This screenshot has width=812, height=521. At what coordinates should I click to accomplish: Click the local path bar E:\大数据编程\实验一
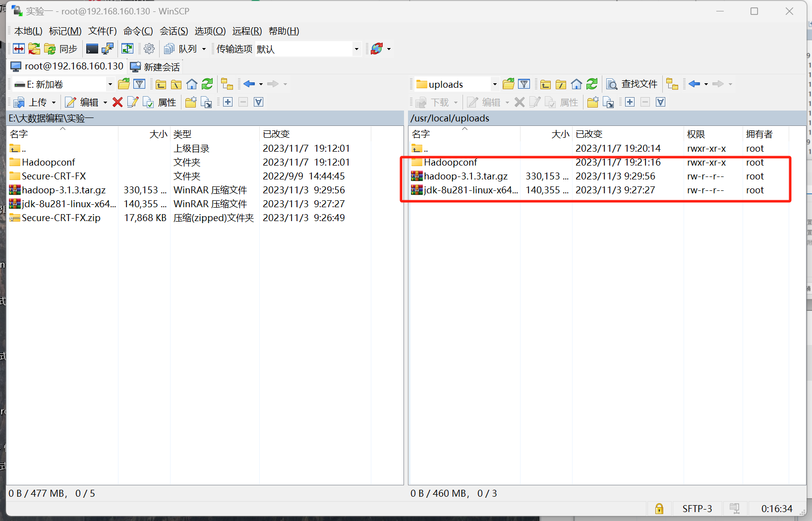(x=205, y=118)
